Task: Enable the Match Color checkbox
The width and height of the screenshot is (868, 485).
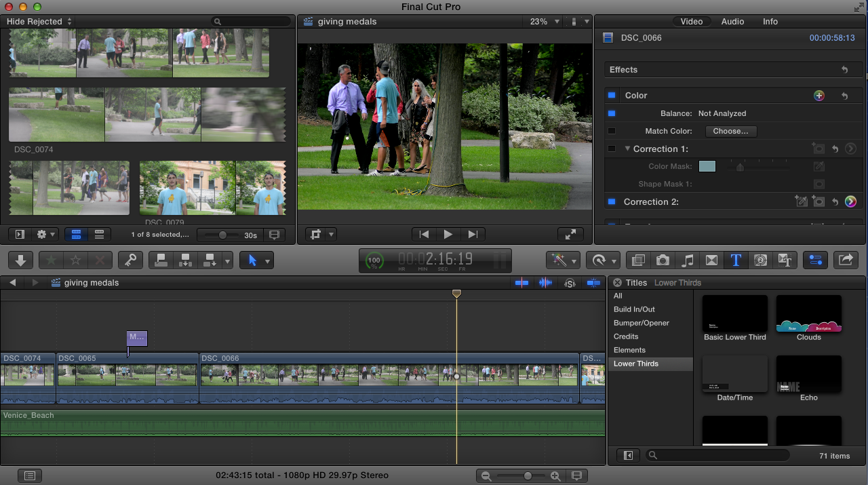Action: [x=612, y=131]
